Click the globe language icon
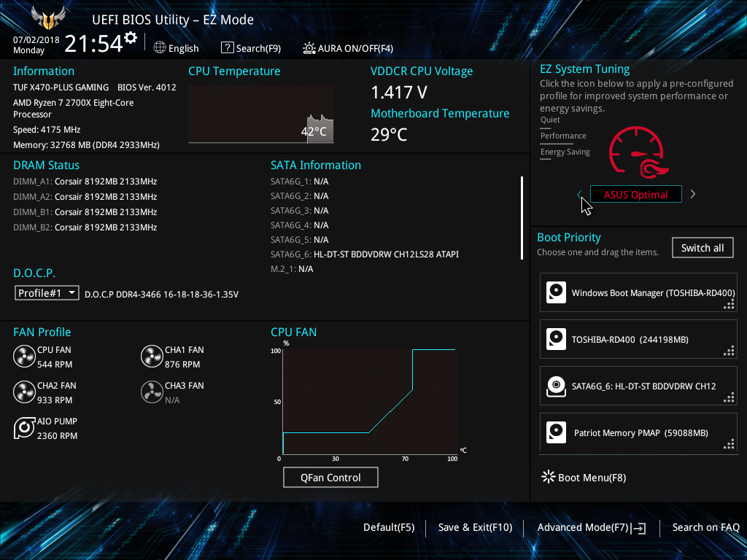This screenshot has height=560, width=747. 160,47
